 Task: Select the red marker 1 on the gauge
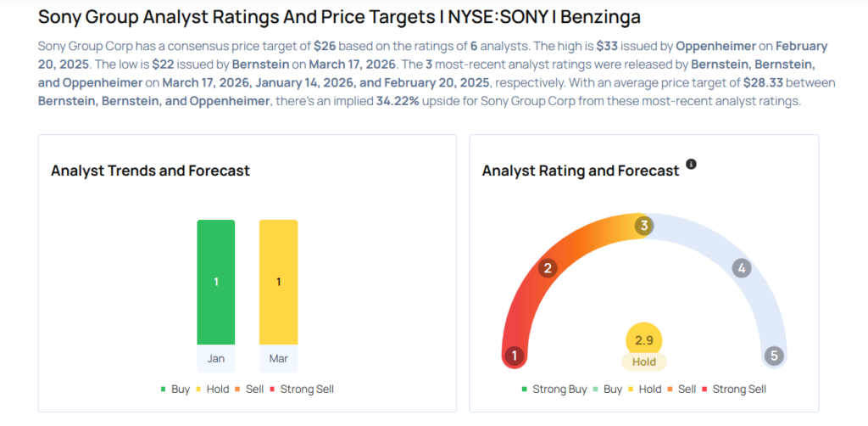[x=513, y=356]
